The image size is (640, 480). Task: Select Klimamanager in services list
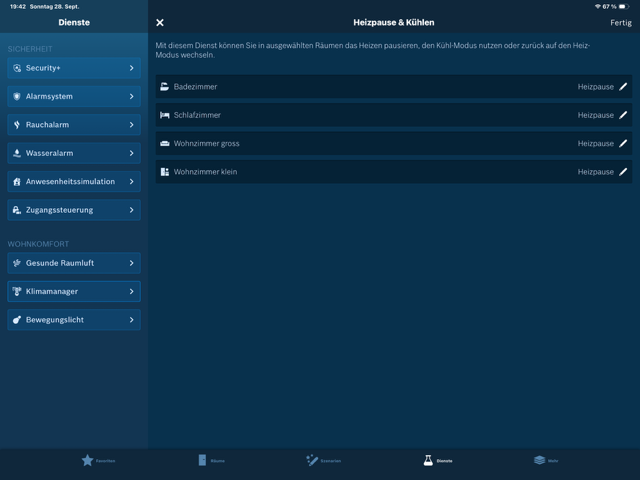click(x=74, y=291)
